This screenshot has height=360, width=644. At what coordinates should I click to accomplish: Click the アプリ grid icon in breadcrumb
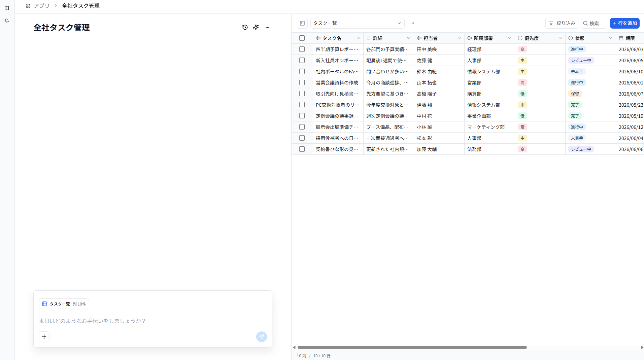28,6
